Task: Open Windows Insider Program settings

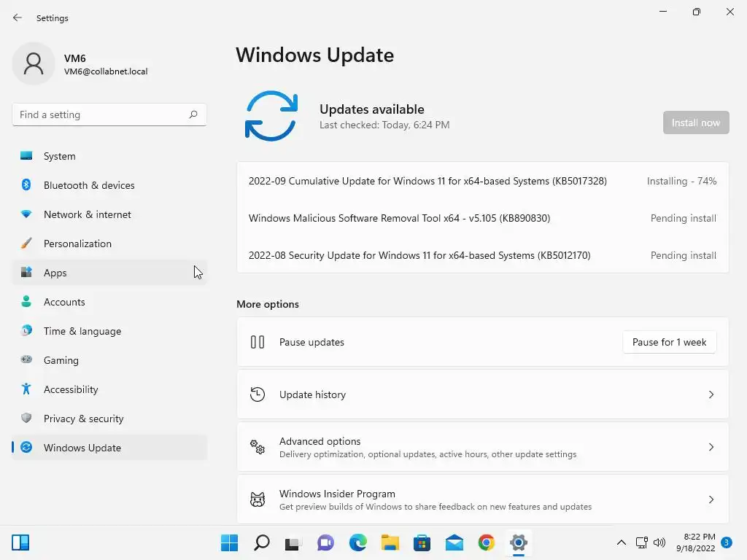Action: [x=483, y=499]
